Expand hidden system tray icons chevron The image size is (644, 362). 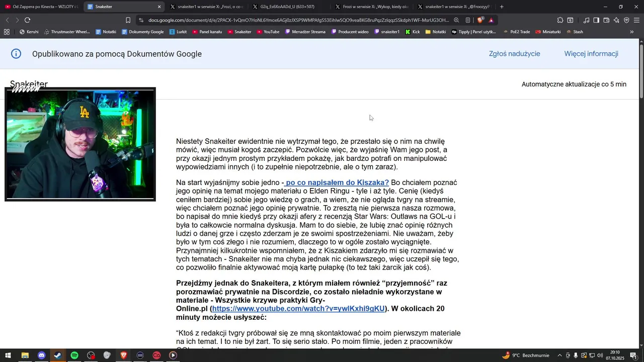click(559, 355)
